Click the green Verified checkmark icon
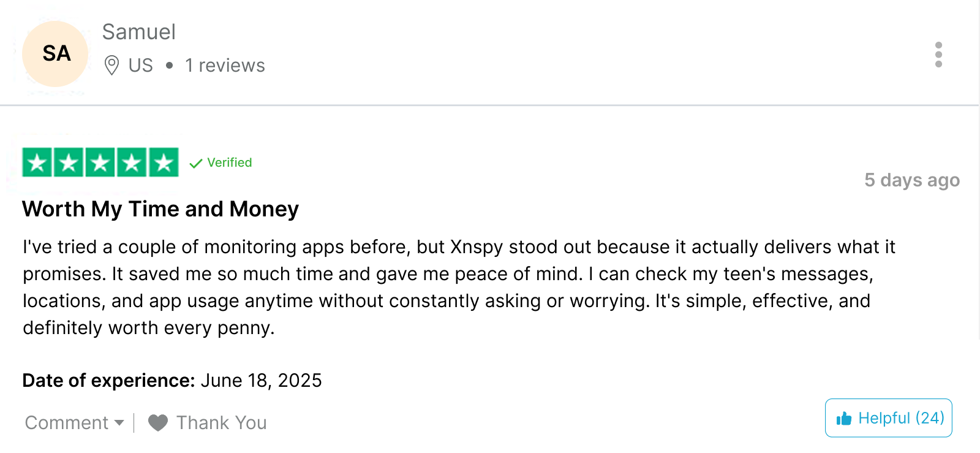The height and width of the screenshot is (453, 980). coord(196,163)
